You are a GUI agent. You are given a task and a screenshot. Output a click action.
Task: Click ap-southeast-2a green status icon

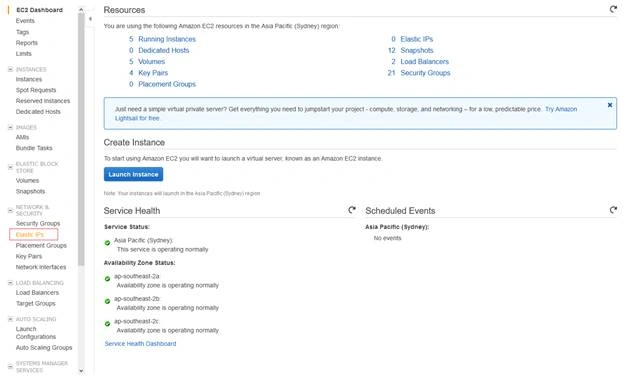coord(107,279)
